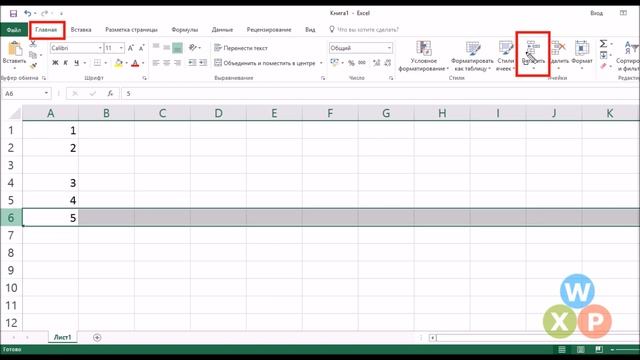This screenshot has width=640, height=360.
Task: Cut selection with the scissors icon
Action: tap(33, 44)
